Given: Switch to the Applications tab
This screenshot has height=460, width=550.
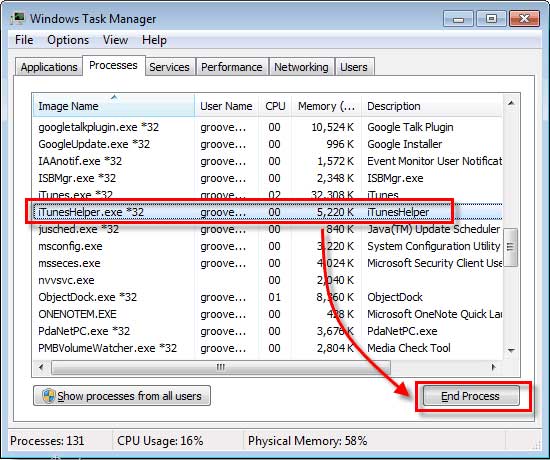Looking at the screenshot, I should coord(49,67).
